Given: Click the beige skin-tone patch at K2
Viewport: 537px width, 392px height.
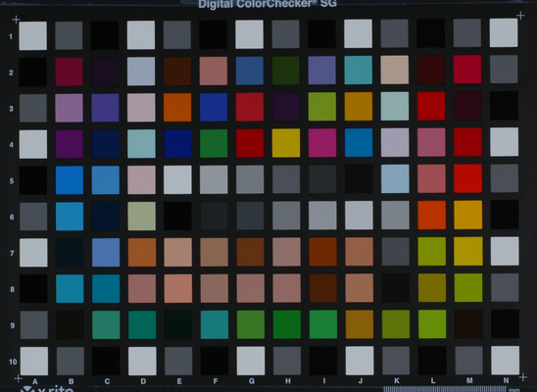Looking at the screenshot, I should click(x=395, y=70).
